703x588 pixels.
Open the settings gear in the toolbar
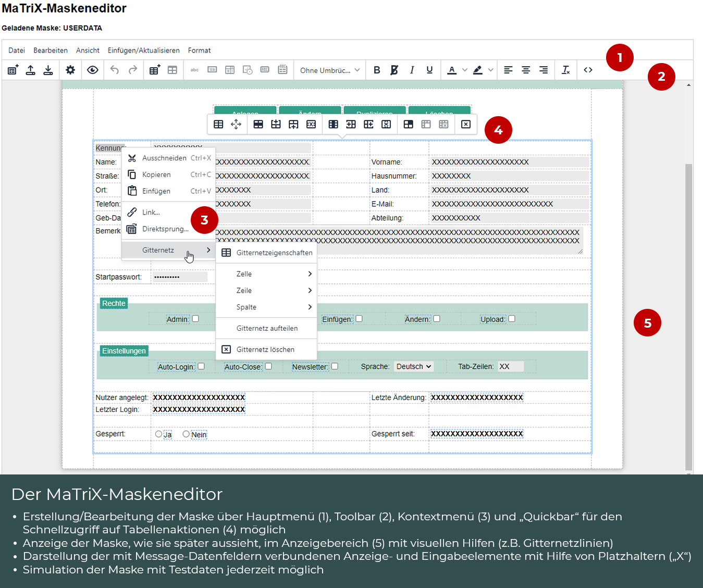coord(70,70)
